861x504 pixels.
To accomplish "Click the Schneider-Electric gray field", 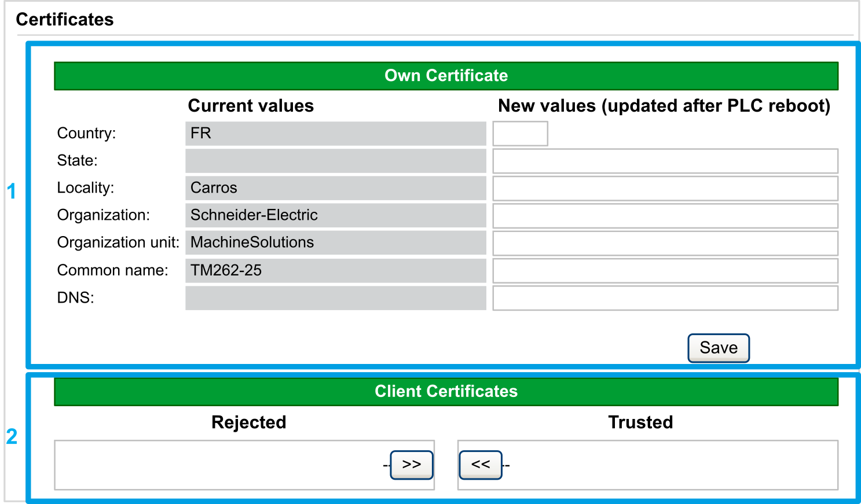I will click(x=335, y=215).
